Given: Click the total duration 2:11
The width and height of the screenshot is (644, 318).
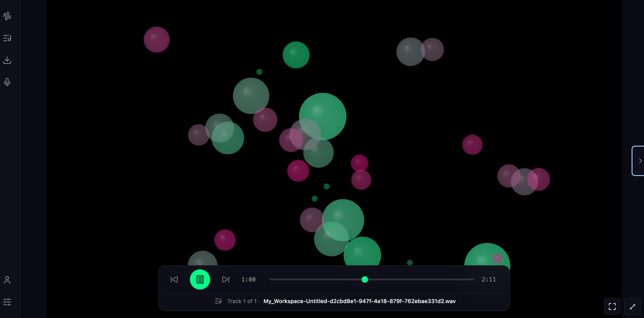Looking at the screenshot, I should [x=488, y=279].
